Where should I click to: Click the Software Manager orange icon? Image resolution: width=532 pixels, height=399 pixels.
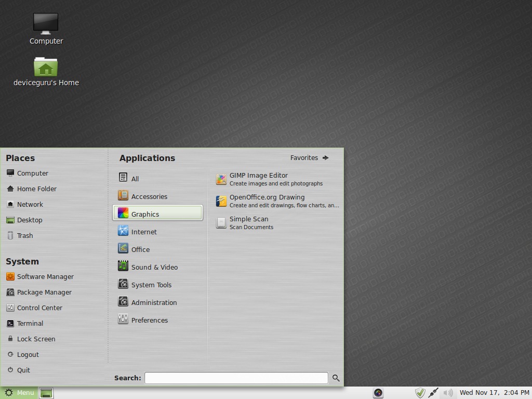coord(10,277)
